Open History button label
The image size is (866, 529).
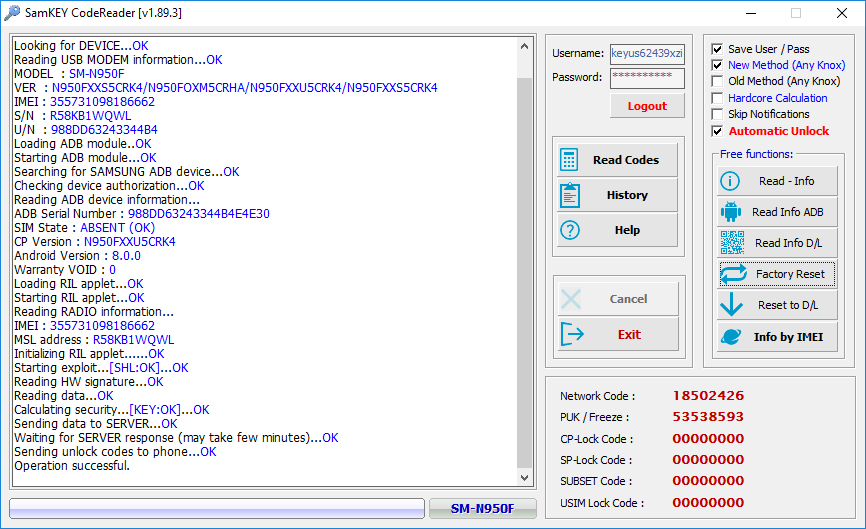point(627,195)
